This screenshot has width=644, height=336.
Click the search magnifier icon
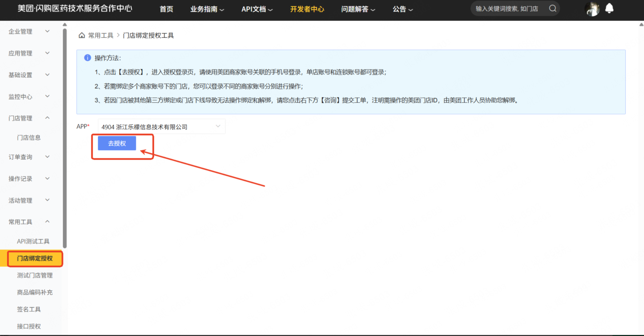[552, 8]
